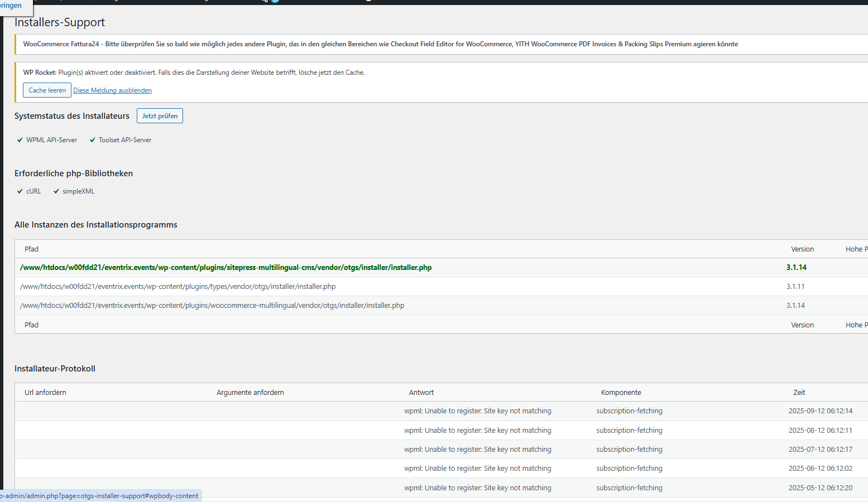Click the Pfad footer label of instances table

31,325
